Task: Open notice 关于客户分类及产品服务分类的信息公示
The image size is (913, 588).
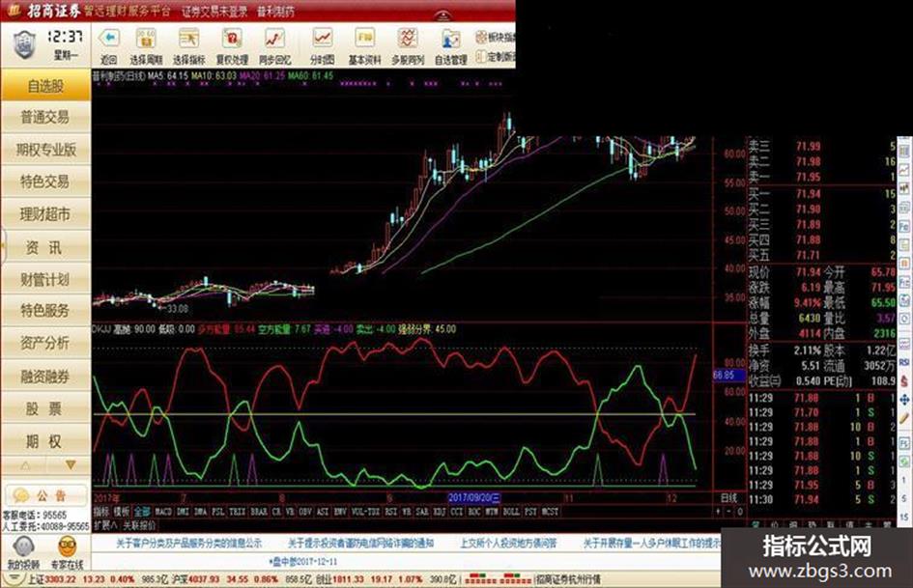Action: (188, 543)
